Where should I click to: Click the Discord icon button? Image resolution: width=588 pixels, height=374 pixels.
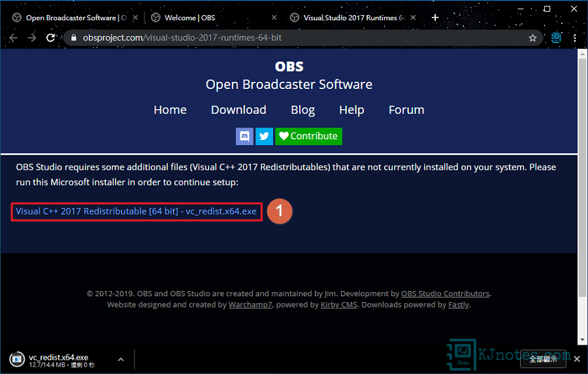244,136
